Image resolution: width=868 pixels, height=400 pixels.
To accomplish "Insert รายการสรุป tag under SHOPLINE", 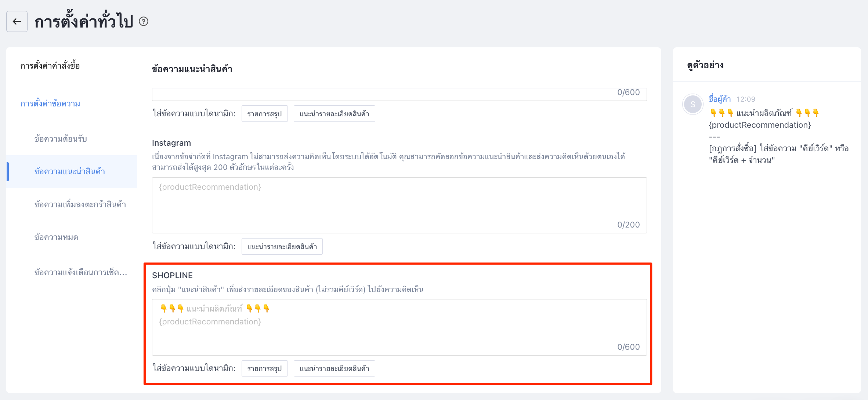I will pos(264,368).
